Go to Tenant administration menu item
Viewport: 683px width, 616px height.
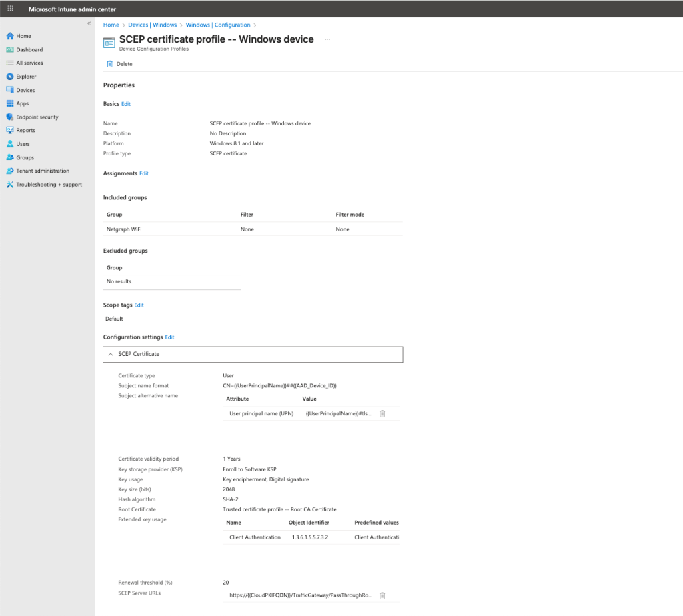(x=43, y=171)
